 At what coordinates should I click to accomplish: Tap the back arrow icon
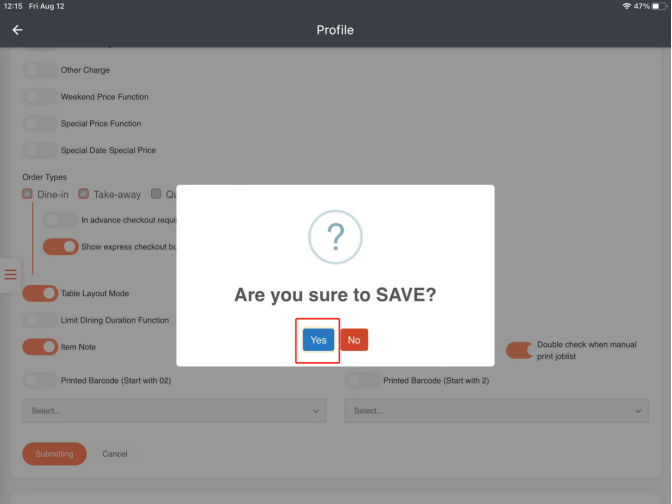[x=17, y=30]
